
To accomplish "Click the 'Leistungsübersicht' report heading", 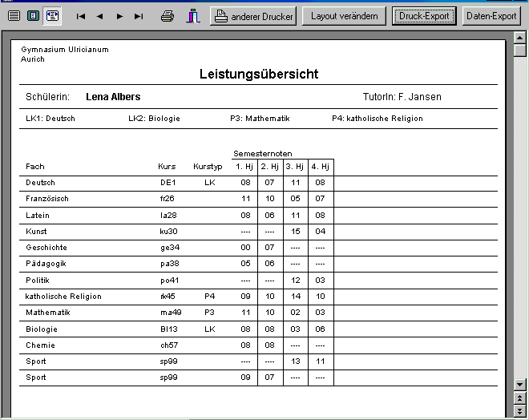I will click(258, 75).
